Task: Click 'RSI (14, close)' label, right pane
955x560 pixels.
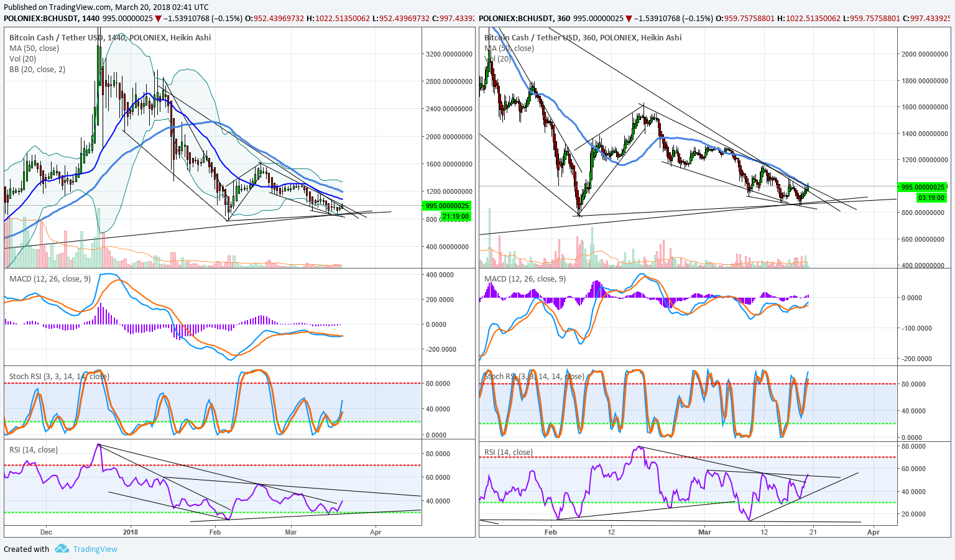Action: click(x=509, y=452)
